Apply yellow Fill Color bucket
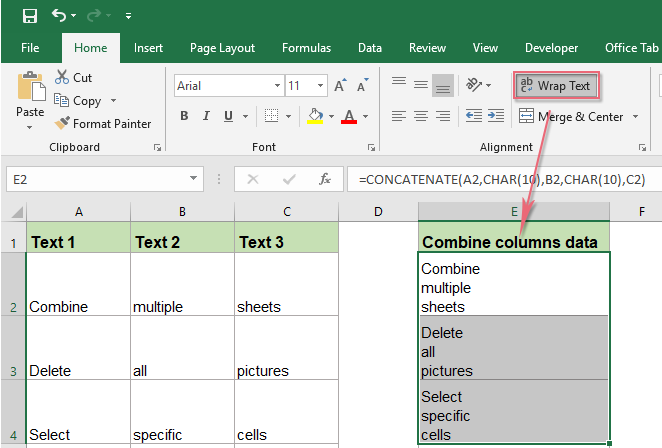Screen dimensions: 662x448 315,116
